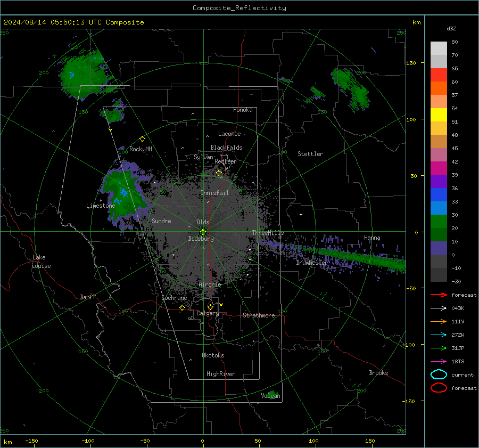The height and width of the screenshot is (448, 479).
Task: Click the white plus marker east of ThreeHills
Action: tap(301, 214)
